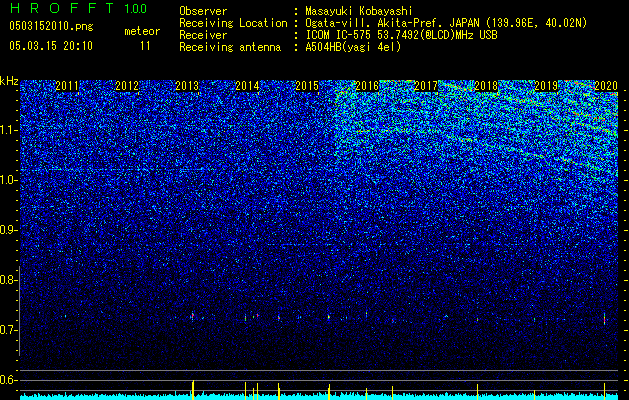
Task: Select the meteor count value 11
Action: tap(145, 46)
